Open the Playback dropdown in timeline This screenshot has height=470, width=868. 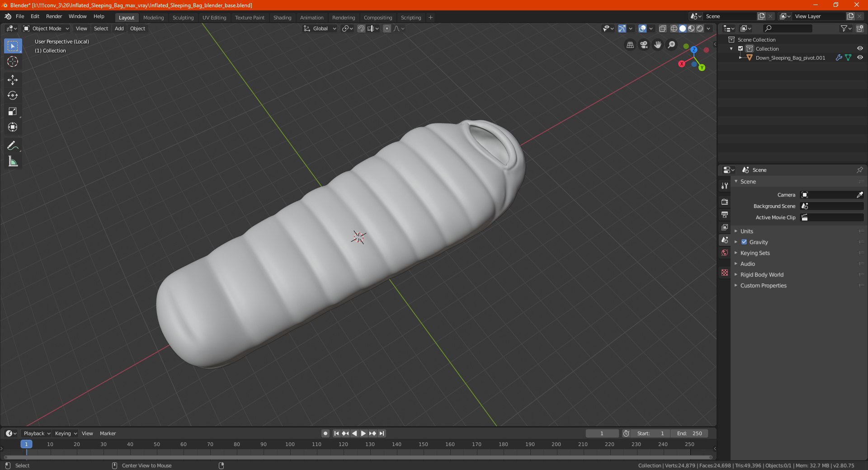click(x=37, y=433)
